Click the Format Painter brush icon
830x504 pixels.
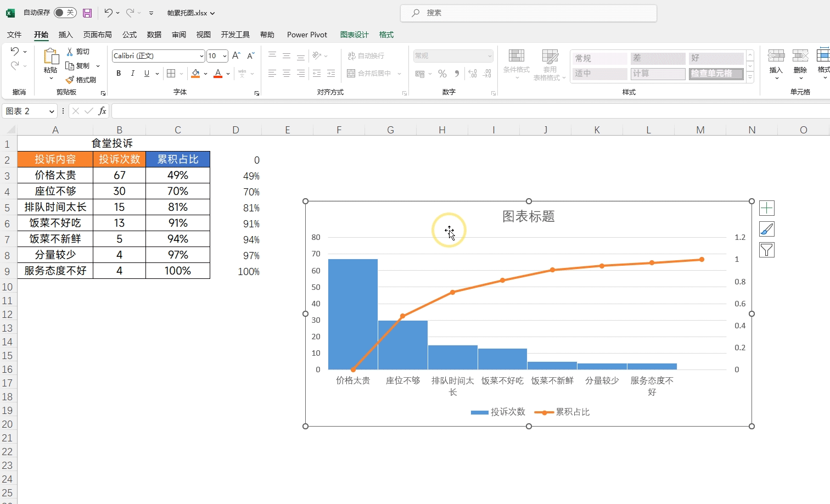(70, 80)
